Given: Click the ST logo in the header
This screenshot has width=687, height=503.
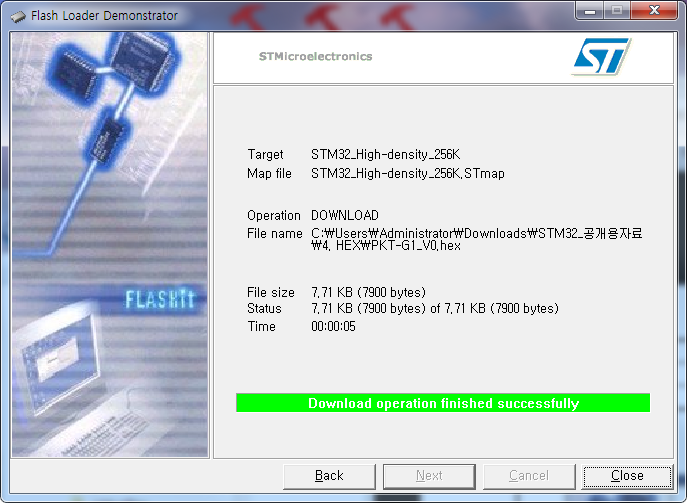Looking at the screenshot, I should point(601,56).
